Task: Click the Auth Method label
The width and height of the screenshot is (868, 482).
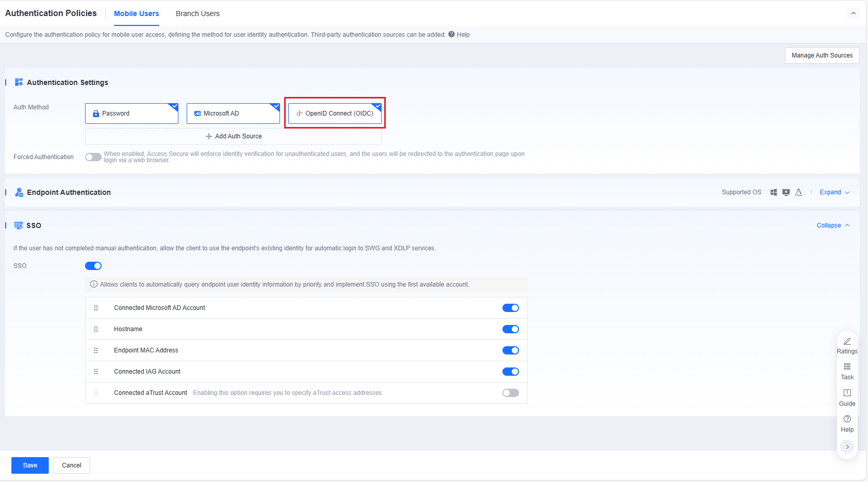Action: (x=31, y=107)
